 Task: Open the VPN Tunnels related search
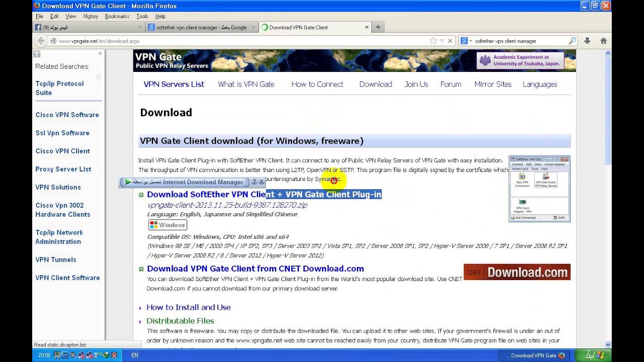point(56,259)
